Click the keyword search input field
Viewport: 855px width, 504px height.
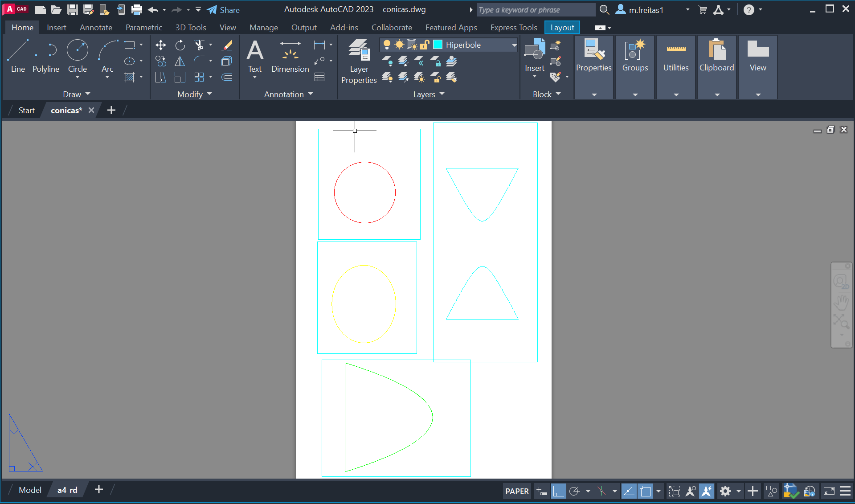tap(535, 10)
